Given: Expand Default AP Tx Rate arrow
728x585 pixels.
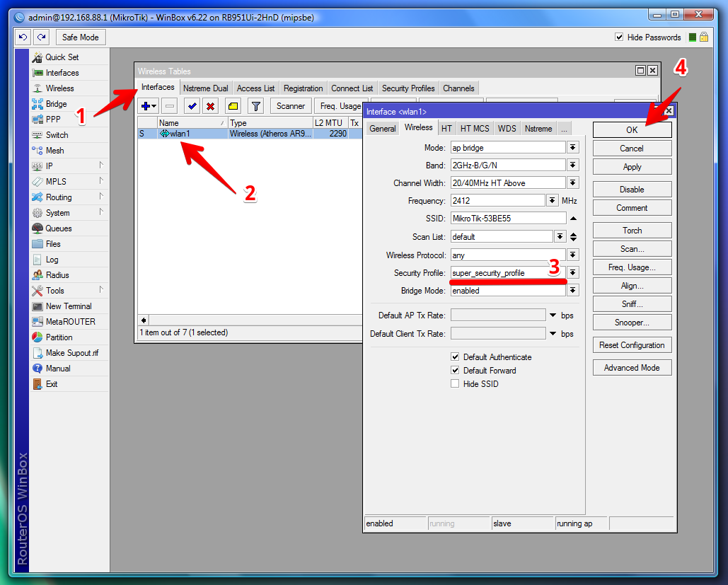Looking at the screenshot, I should (x=553, y=315).
